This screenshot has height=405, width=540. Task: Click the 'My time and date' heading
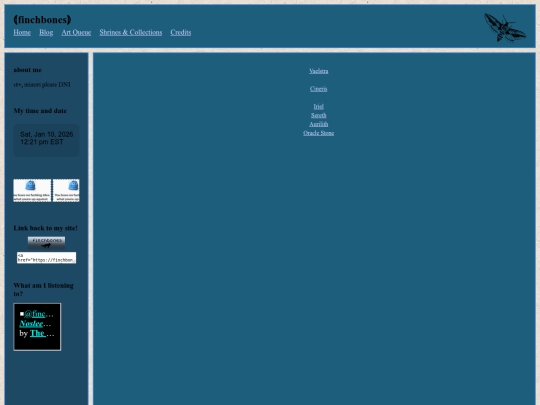(x=40, y=111)
